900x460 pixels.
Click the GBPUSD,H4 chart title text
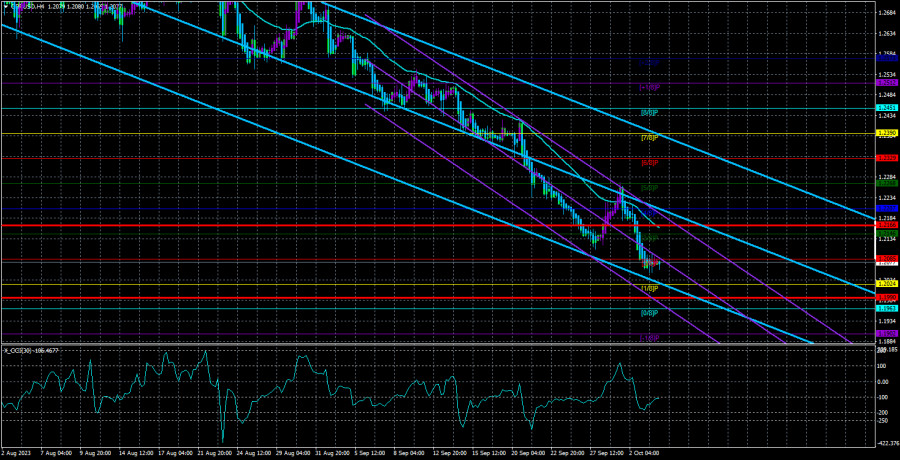[27, 5]
